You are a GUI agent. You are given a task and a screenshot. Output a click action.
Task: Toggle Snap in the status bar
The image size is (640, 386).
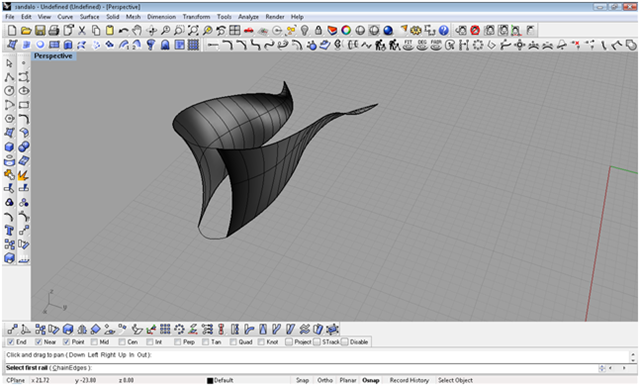pos(302,380)
